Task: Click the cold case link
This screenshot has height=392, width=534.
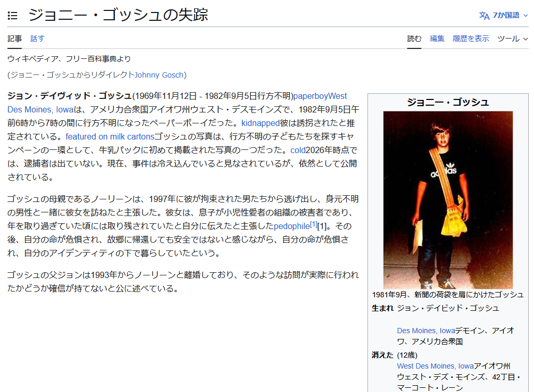Action: (x=298, y=150)
